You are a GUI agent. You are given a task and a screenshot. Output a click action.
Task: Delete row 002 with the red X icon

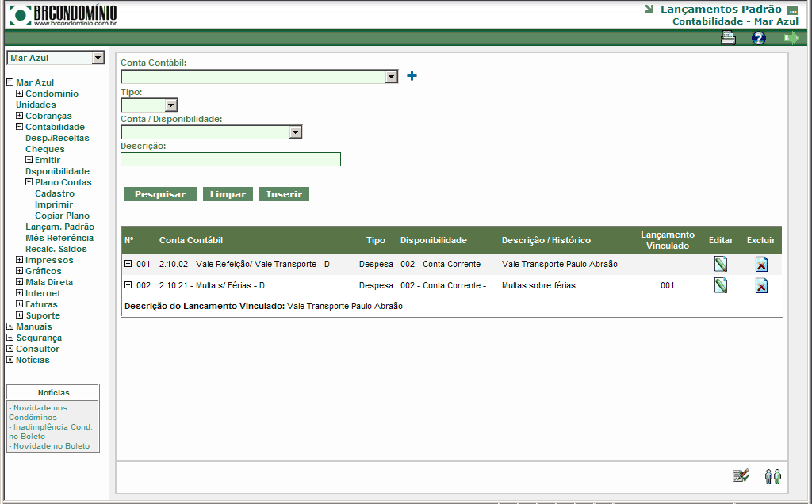(761, 285)
